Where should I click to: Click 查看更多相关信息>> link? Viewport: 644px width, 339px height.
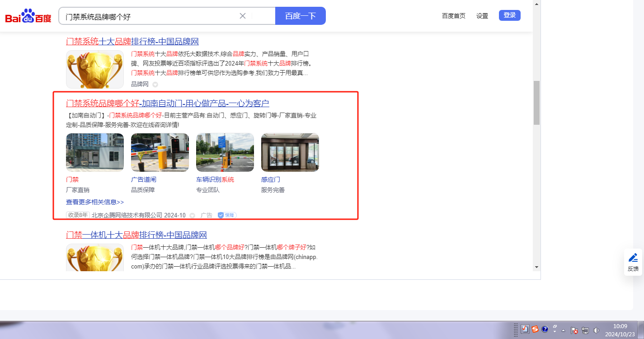click(95, 202)
